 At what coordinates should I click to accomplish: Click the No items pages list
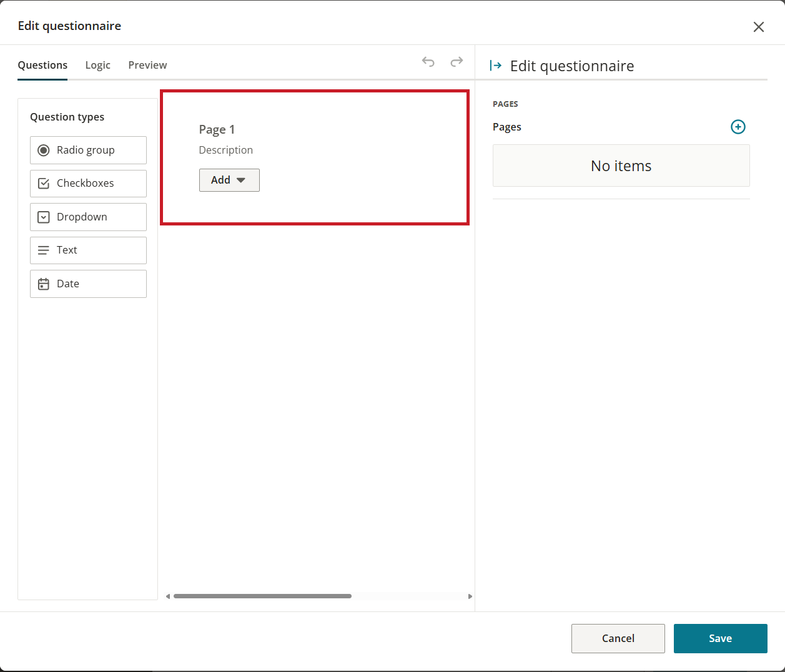(621, 166)
